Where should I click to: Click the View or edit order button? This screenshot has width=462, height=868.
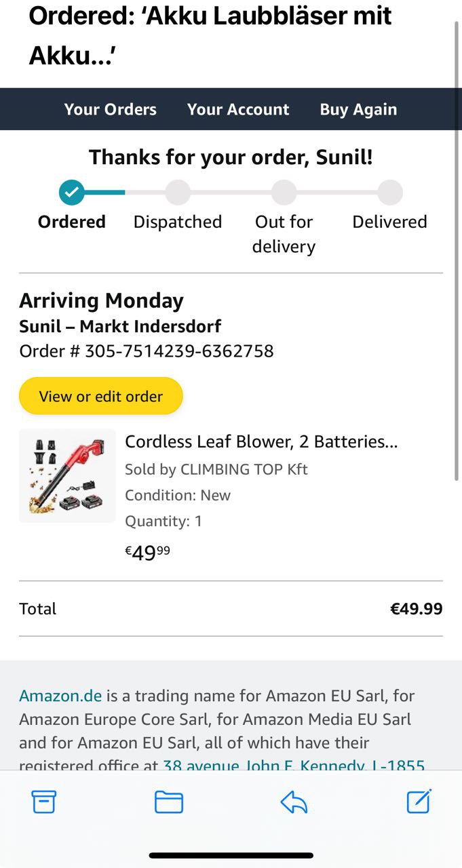coord(101,396)
